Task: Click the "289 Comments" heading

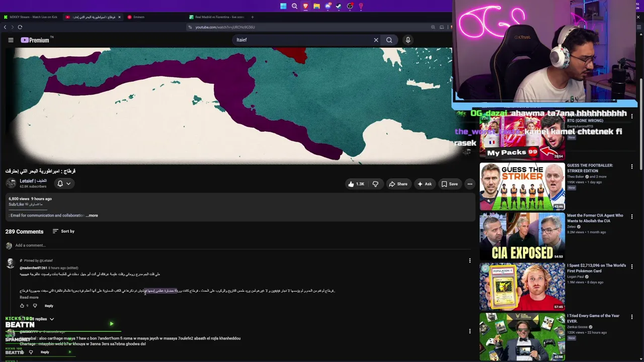Action: pyautogui.click(x=24, y=232)
